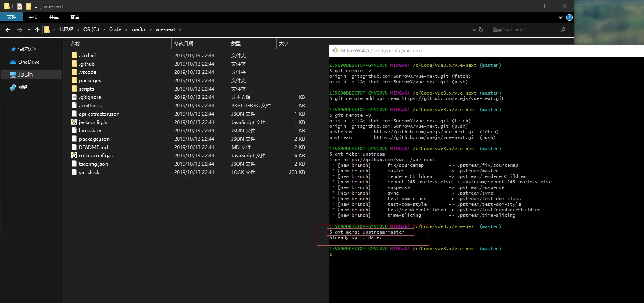Image resolution: width=644 pixels, height=303 pixels.
Task: Select OneDrive in the navigation pane
Action: coord(29,62)
